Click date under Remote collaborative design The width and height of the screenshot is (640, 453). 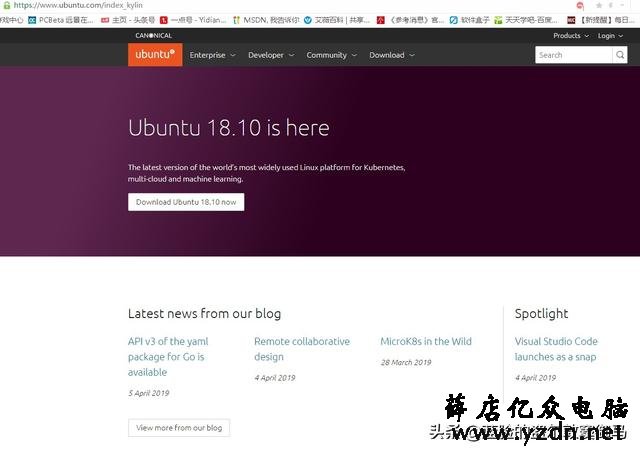275,378
